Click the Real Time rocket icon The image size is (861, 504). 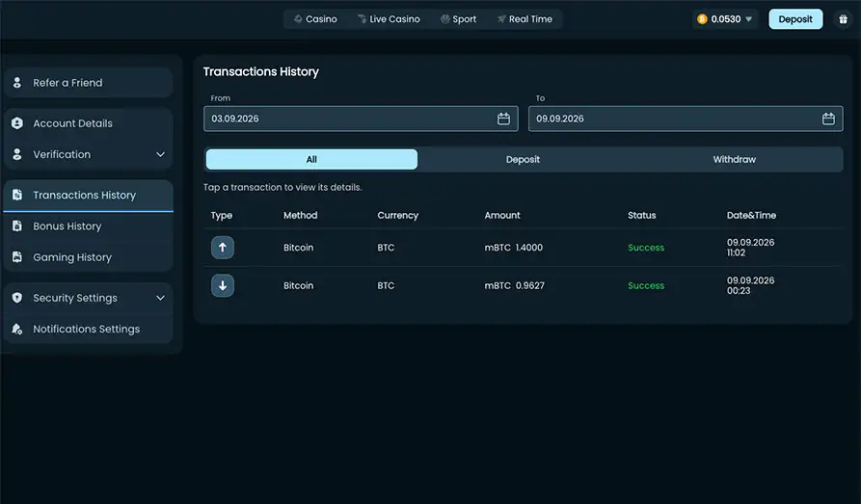click(x=501, y=19)
